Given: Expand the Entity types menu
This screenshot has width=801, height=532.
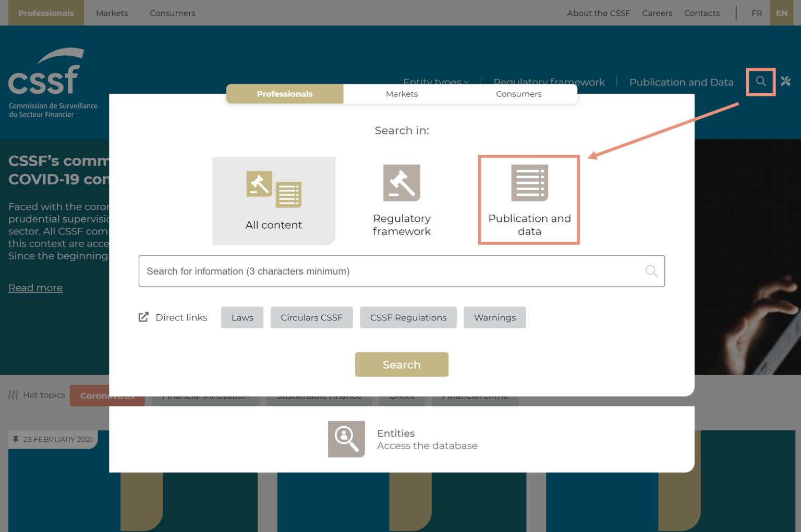Looking at the screenshot, I should (x=436, y=82).
